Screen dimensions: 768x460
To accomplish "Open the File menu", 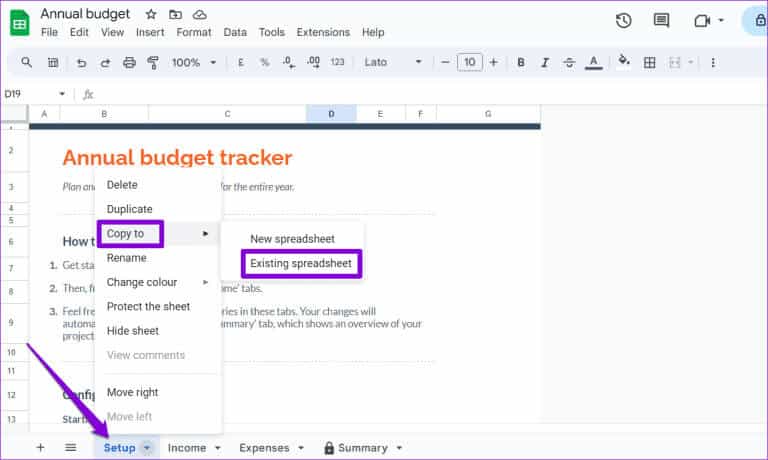I will pyautogui.click(x=49, y=32).
